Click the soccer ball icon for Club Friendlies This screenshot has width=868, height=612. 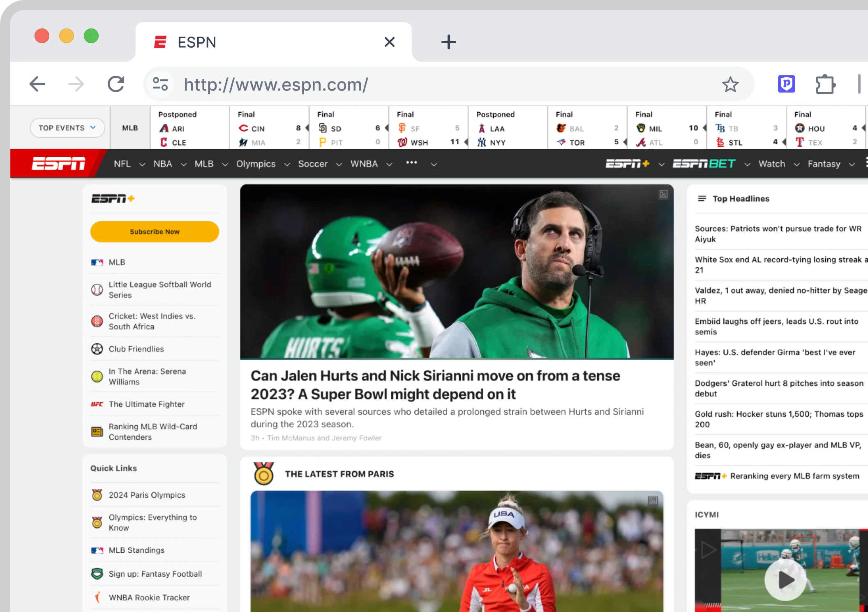click(97, 349)
